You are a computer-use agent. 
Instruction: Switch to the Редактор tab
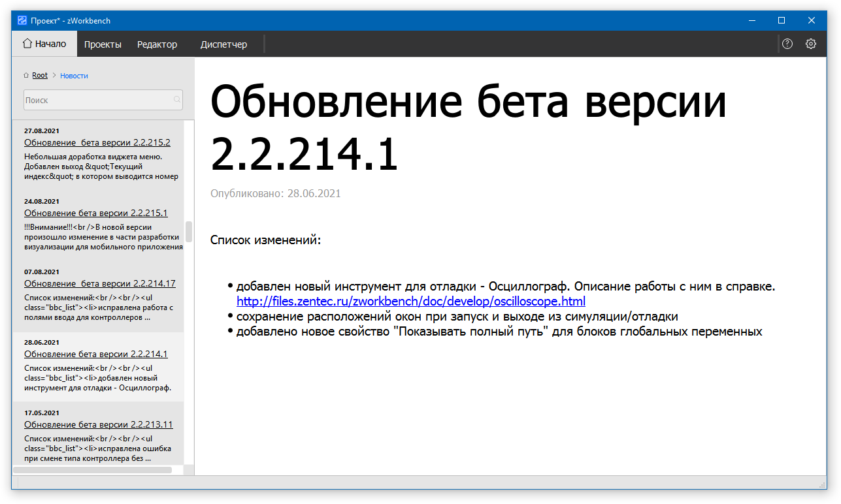157,44
